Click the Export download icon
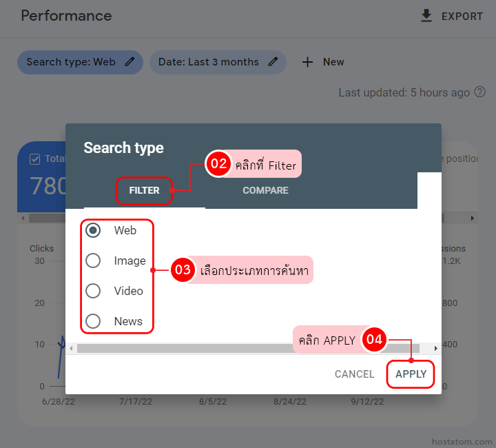The height and width of the screenshot is (448, 496). tap(426, 16)
